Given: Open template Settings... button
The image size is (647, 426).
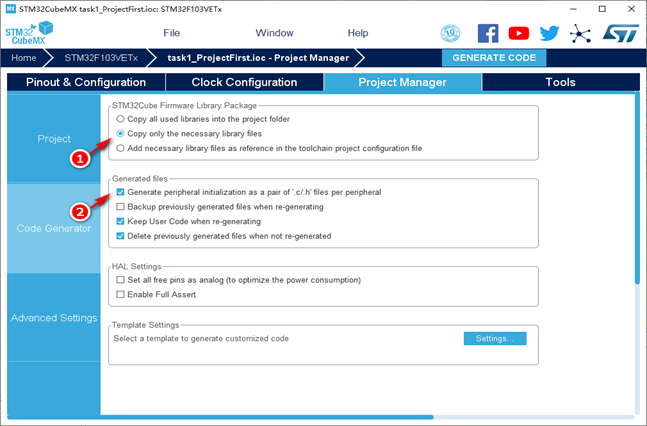Looking at the screenshot, I should pyautogui.click(x=495, y=338).
